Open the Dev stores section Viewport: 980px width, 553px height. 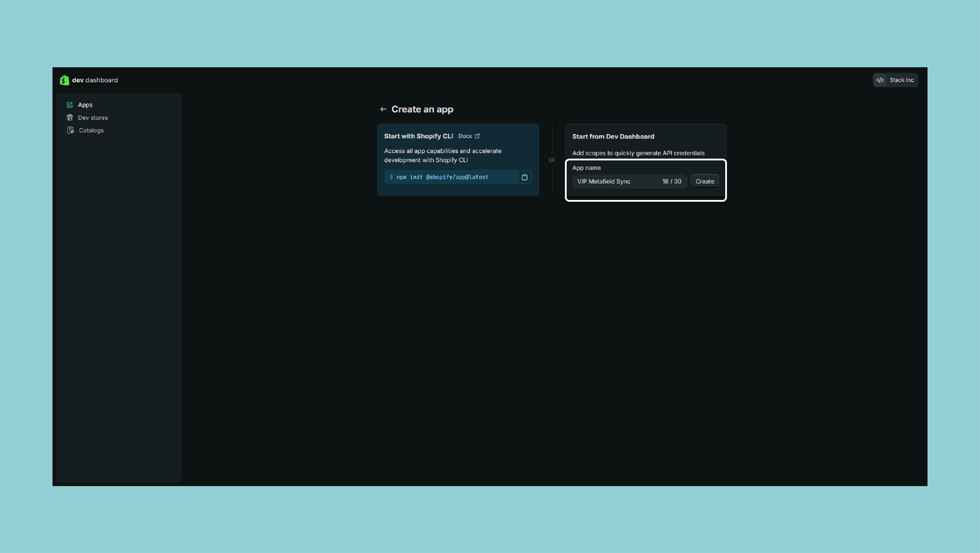[x=93, y=118]
